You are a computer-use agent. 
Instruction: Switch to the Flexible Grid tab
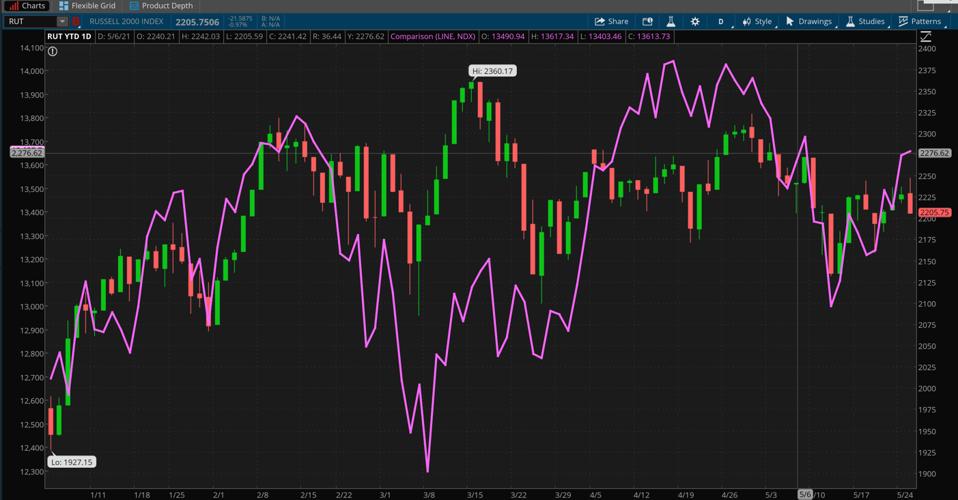pos(87,6)
